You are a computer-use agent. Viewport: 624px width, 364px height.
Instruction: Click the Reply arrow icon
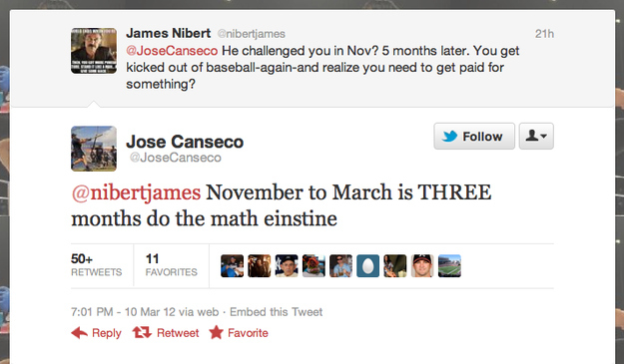pos(79,333)
